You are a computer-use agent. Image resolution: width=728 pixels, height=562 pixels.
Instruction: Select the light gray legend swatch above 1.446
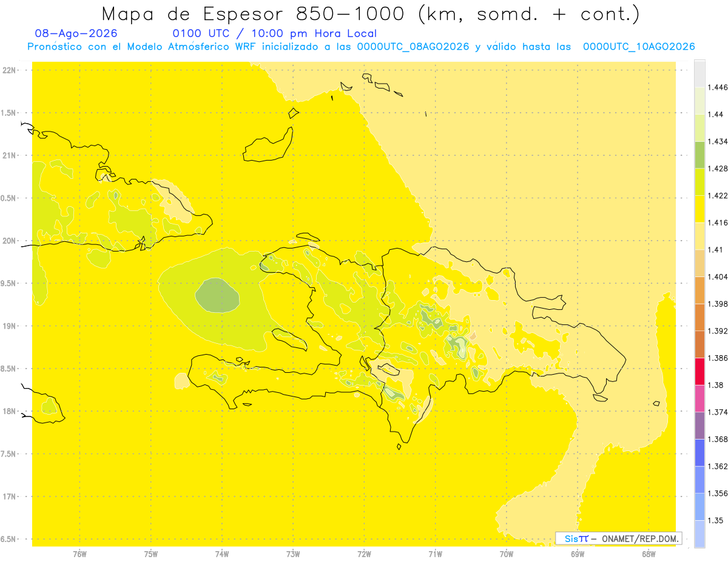(x=699, y=73)
